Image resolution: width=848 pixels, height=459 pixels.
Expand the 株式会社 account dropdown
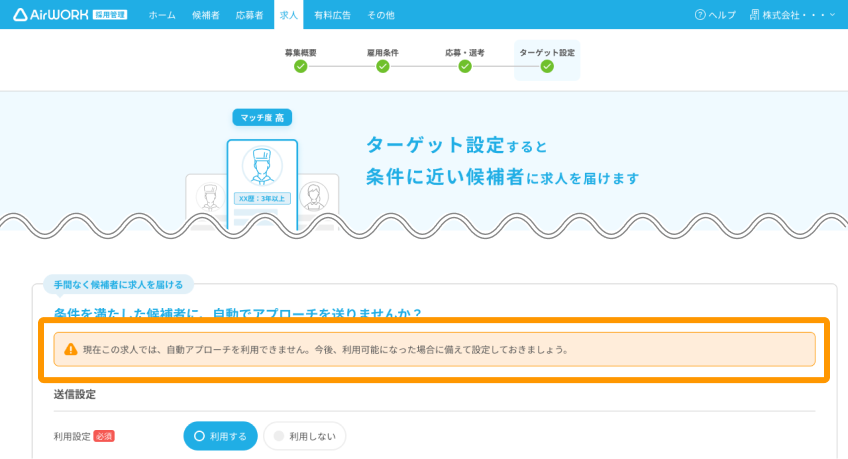[793, 15]
